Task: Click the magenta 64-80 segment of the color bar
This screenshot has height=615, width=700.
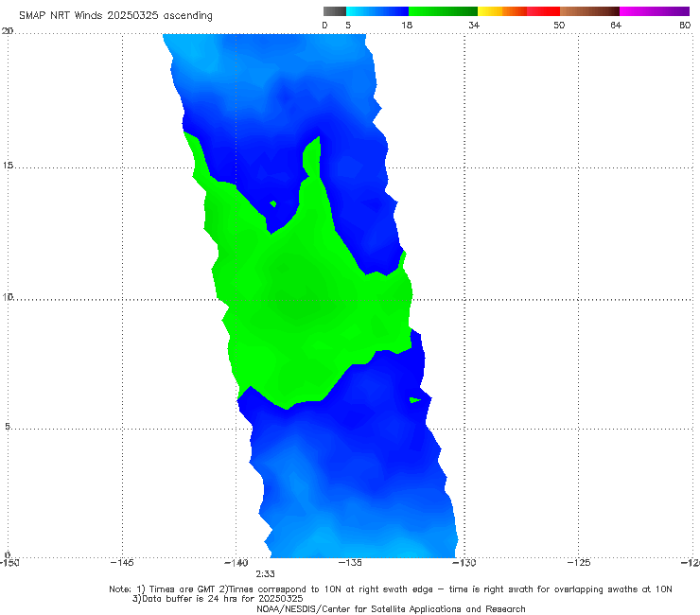Action: (x=655, y=11)
